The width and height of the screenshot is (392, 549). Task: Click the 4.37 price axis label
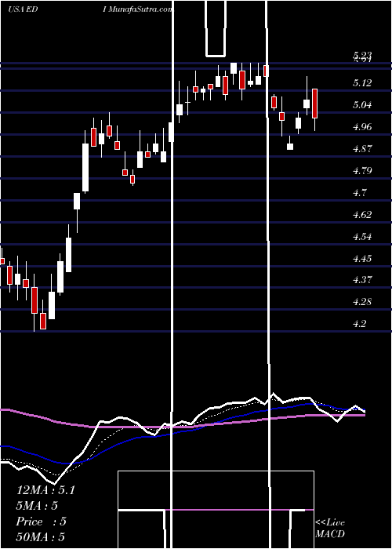coord(362,280)
